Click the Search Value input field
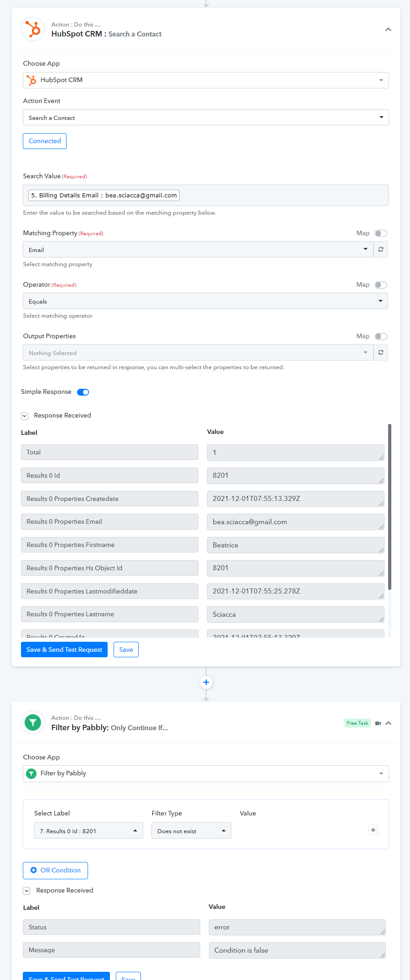Viewport: 410px width, 980px height. click(206, 196)
